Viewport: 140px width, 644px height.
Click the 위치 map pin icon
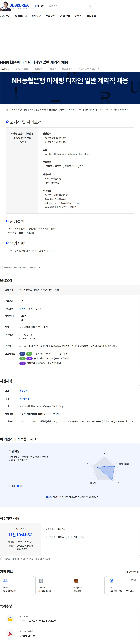[x=112, y=580]
